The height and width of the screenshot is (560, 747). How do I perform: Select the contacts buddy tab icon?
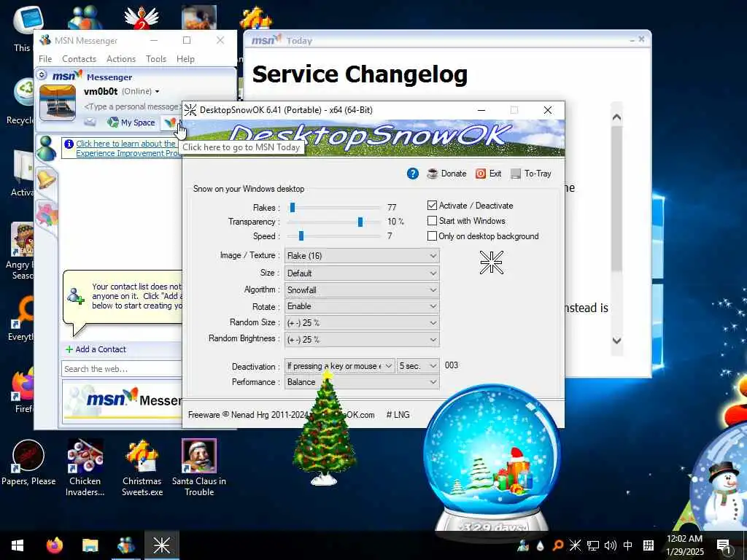pos(46,148)
